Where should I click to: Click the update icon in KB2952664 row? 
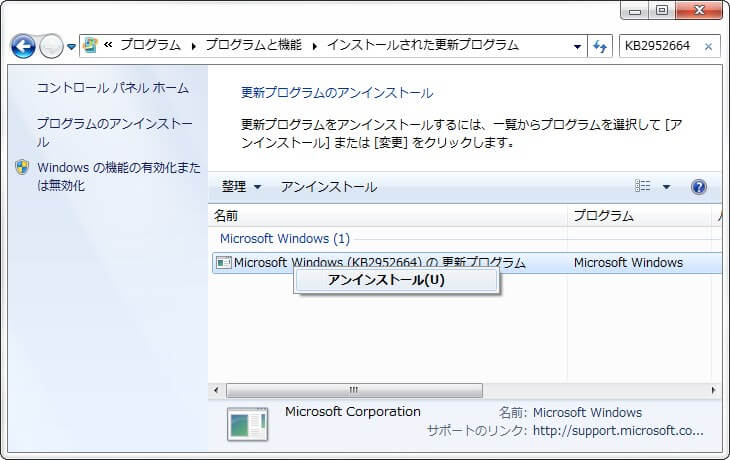tap(223, 263)
